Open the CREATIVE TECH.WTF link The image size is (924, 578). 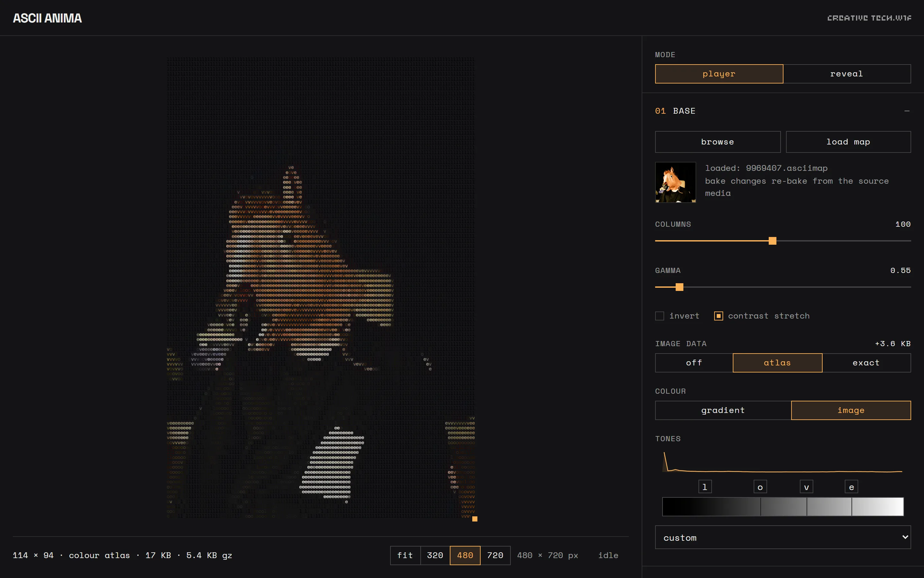pyautogui.click(x=869, y=18)
